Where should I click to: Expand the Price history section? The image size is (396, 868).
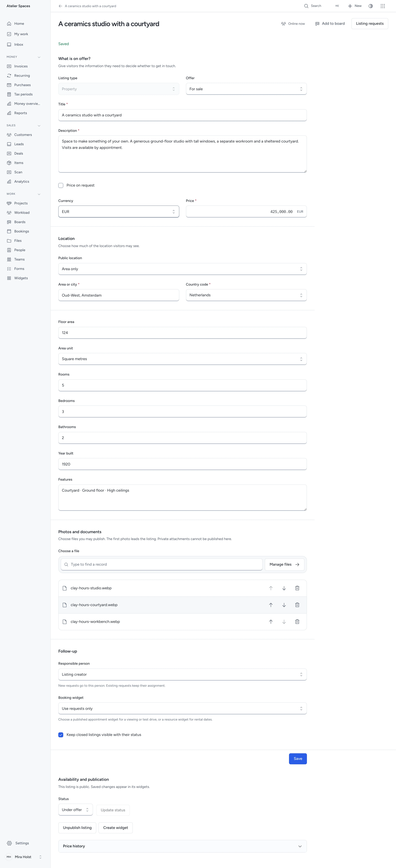182,846
